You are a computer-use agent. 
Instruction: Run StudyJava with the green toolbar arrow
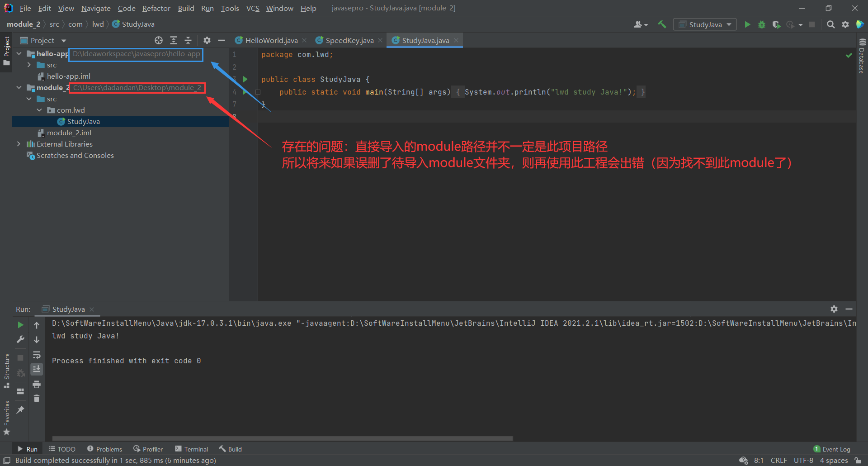click(747, 24)
